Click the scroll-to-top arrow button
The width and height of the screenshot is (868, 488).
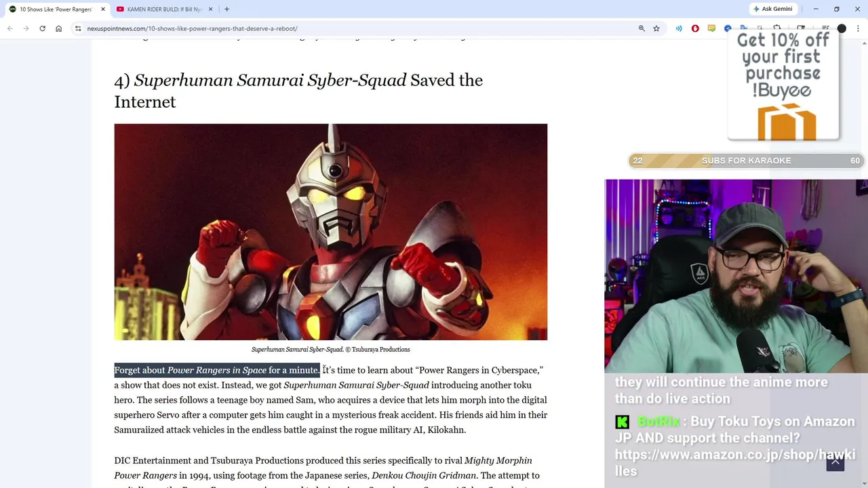pyautogui.click(x=835, y=462)
